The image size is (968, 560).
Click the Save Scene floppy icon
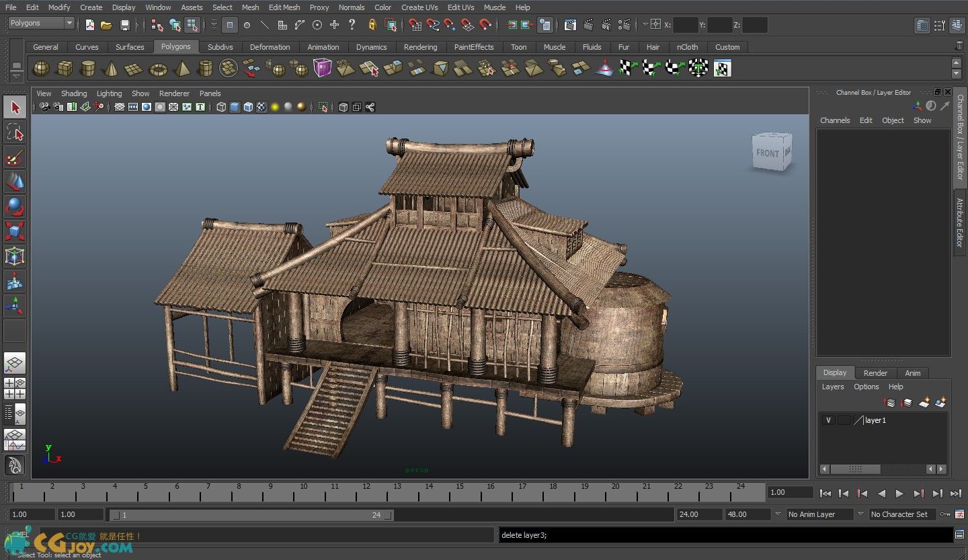point(124,25)
